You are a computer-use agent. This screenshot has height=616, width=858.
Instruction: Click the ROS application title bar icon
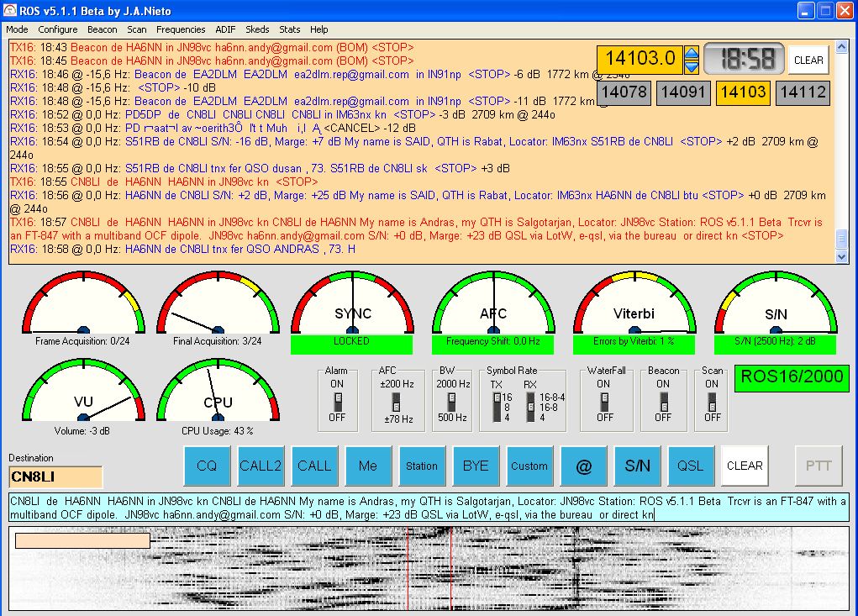10,10
